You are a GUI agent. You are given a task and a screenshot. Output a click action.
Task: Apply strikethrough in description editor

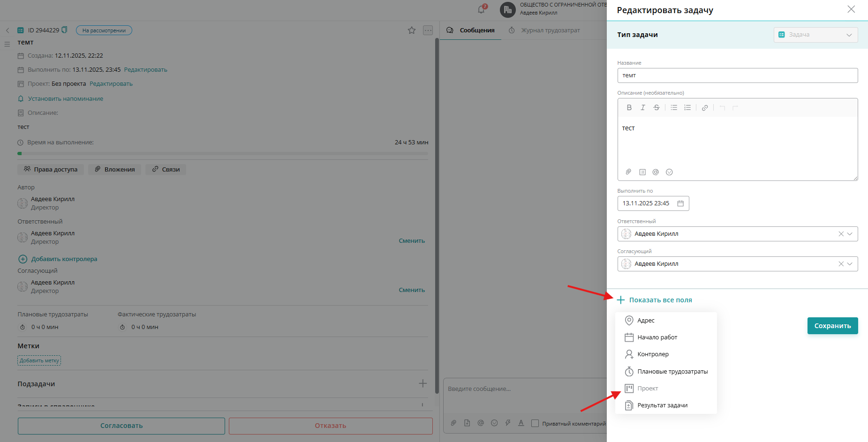[x=657, y=108]
